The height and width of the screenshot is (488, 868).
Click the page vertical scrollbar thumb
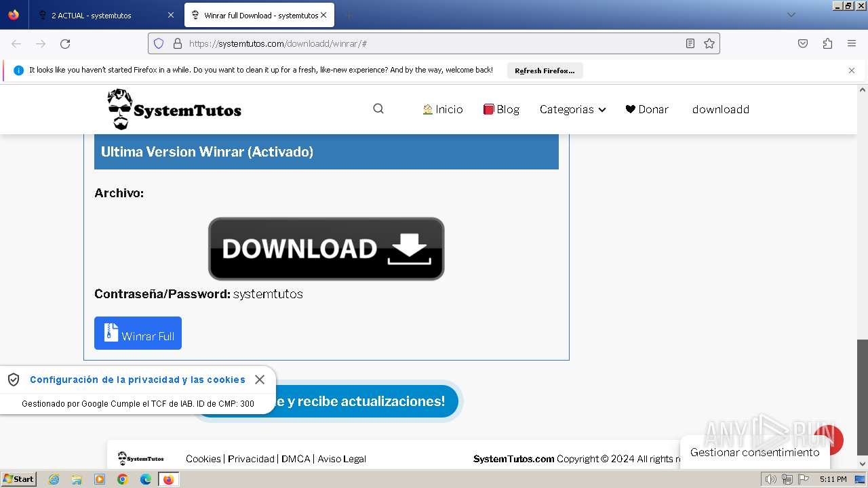tap(863, 397)
